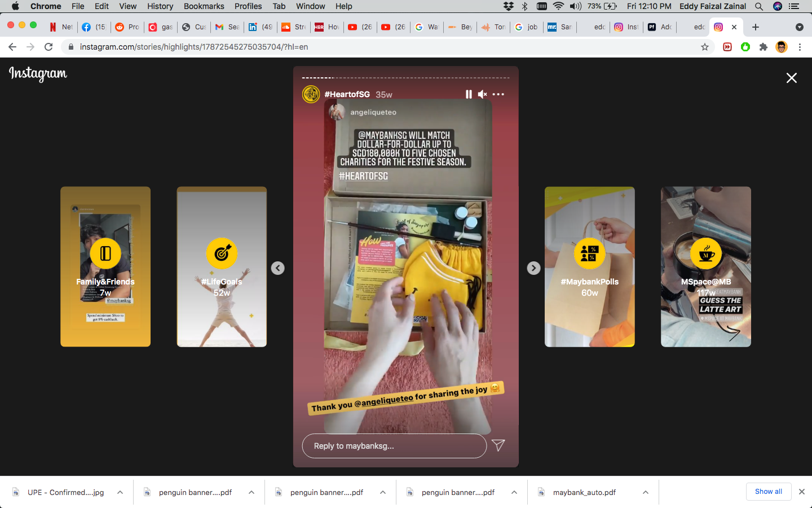This screenshot has height=508, width=812.
Task: Switch to the Netflix tab
Action: [61, 27]
